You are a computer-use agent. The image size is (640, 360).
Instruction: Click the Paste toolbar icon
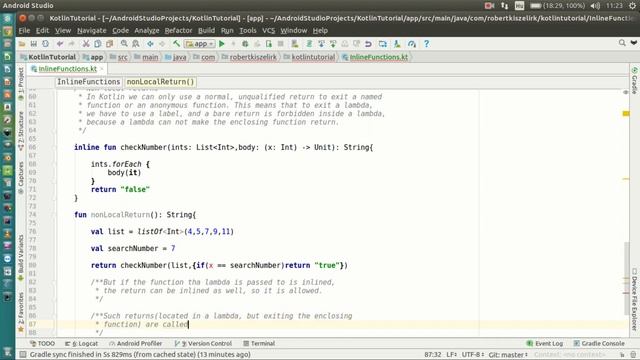coord(109,44)
